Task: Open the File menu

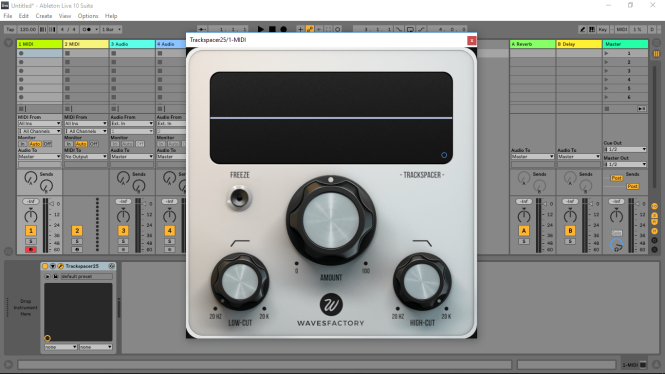Action: [x=8, y=16]
